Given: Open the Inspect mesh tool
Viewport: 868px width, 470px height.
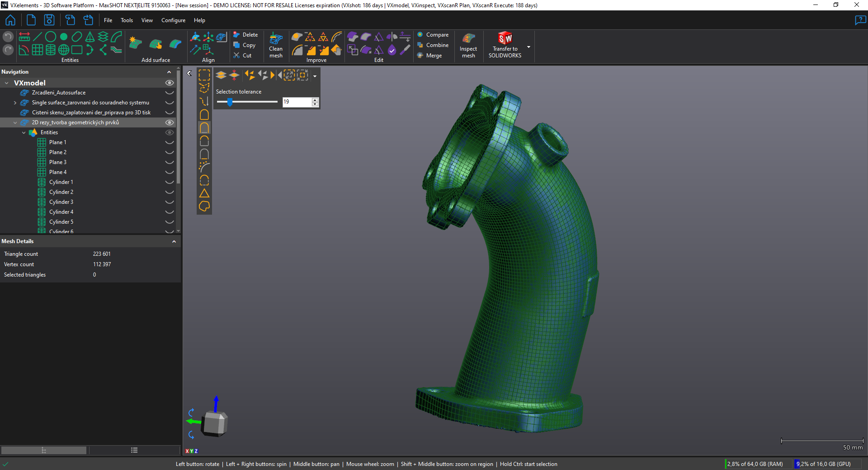Looking at the screenshot, I should point(468,39).
